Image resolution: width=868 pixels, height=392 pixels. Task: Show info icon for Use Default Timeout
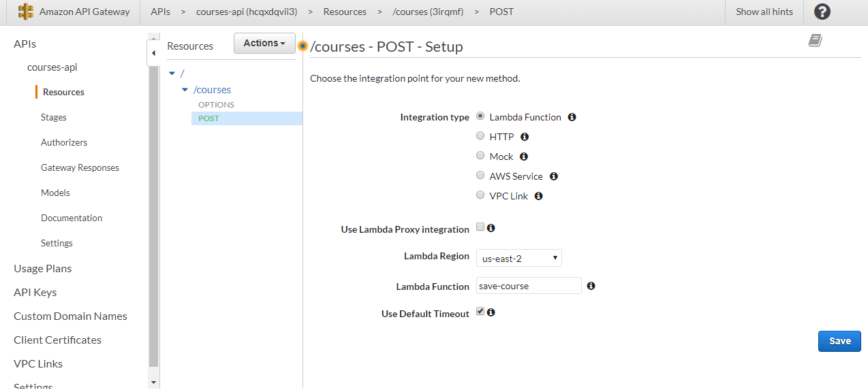[x=491, y=312]
